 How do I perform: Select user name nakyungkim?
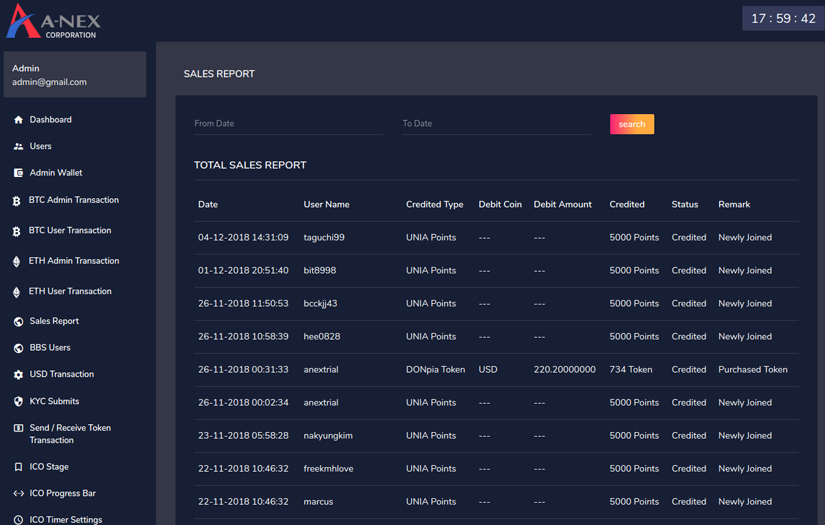[328, 436]
